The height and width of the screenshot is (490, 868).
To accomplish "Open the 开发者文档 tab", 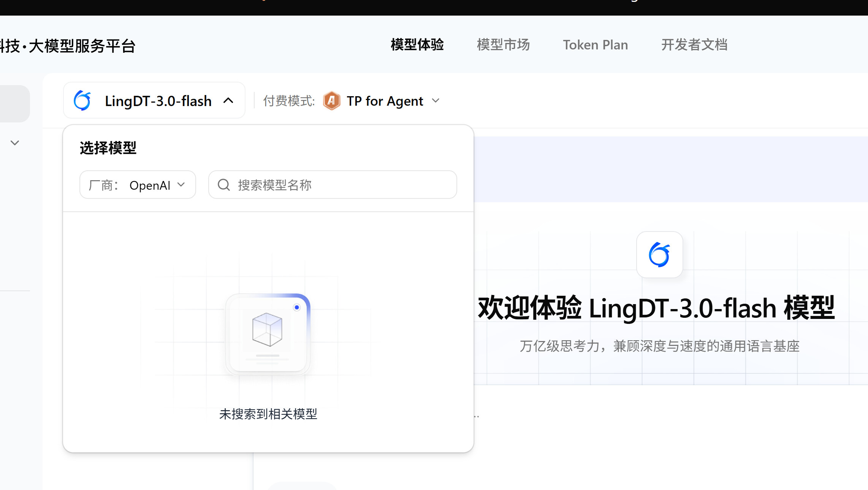I will point(694,45).
